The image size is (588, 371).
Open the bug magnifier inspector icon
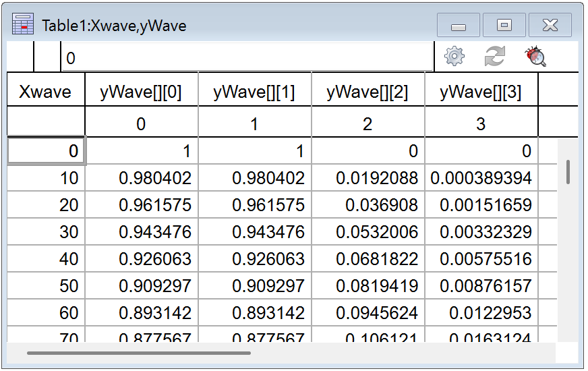[x=535, y=57]
